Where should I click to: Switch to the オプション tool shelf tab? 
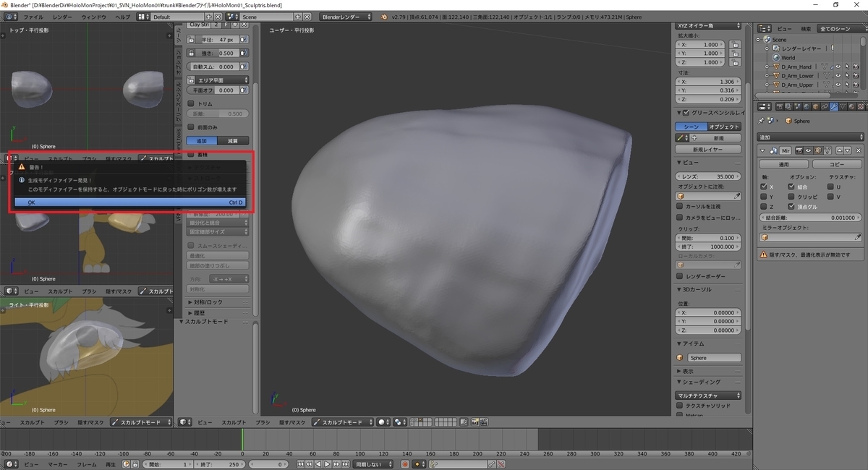point(180,61)
